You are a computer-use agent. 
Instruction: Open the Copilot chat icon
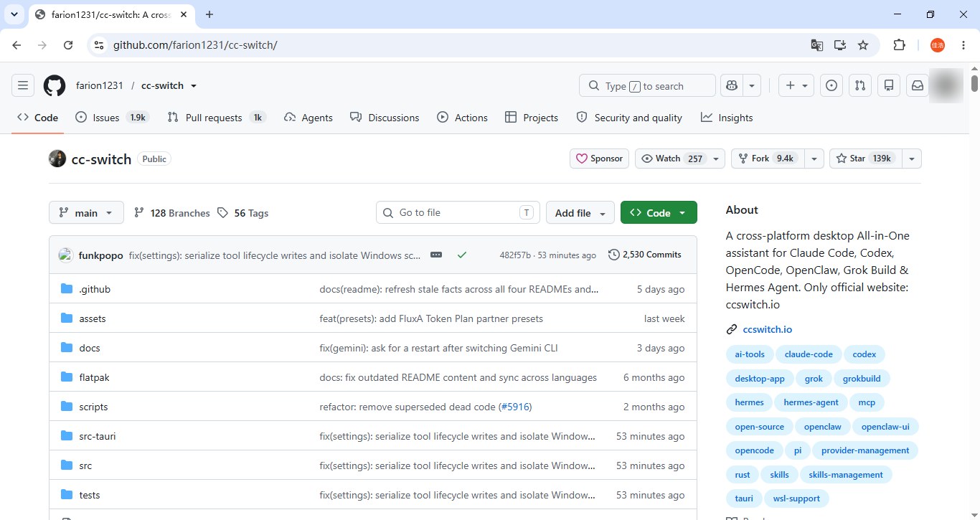point(732,85)
